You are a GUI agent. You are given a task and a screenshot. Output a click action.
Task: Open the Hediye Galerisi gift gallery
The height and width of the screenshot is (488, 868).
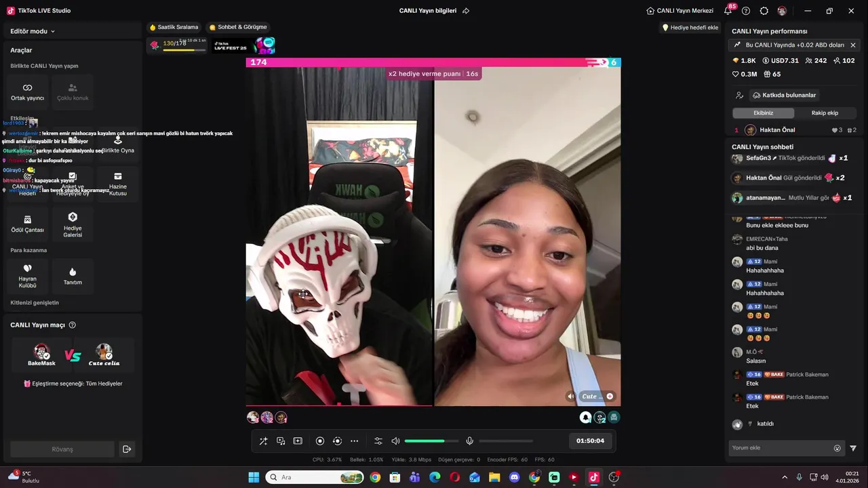pyautogui.click(x=73, y=224)
